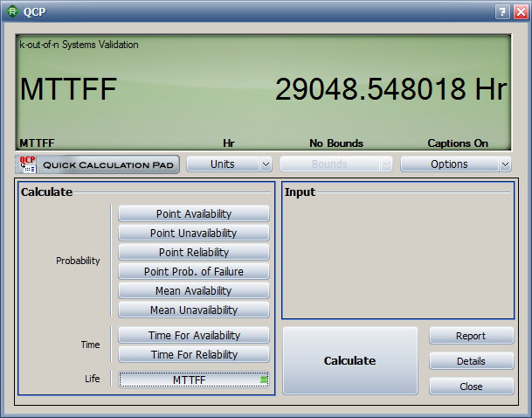
Task: Click the QCP Quick Calculation Pad logo icon
Action: tap(97, 164)
